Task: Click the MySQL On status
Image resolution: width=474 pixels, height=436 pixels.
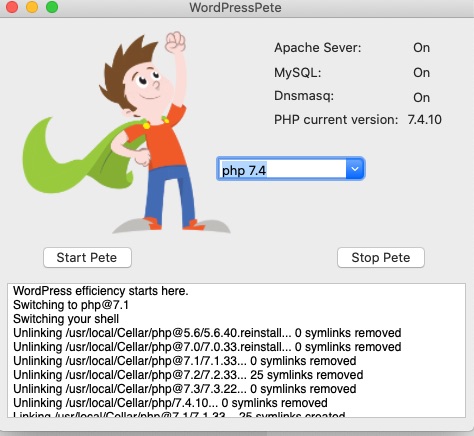Action: 421,73
